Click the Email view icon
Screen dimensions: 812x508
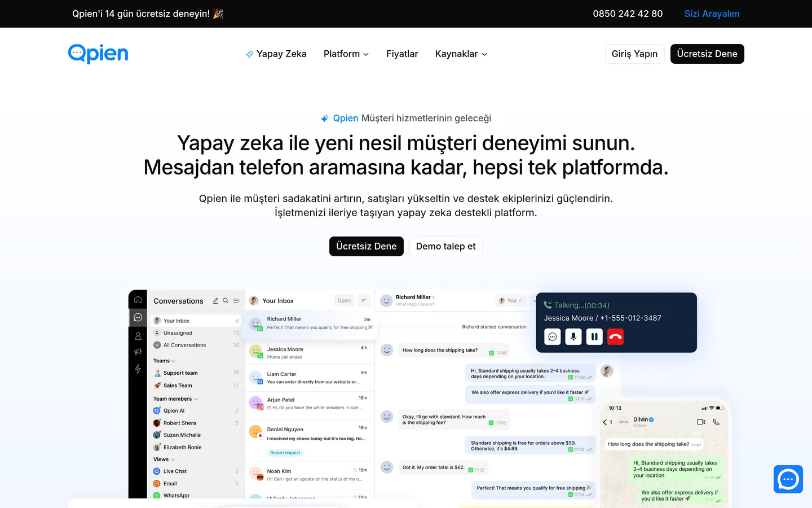click(x=157, y=484)
